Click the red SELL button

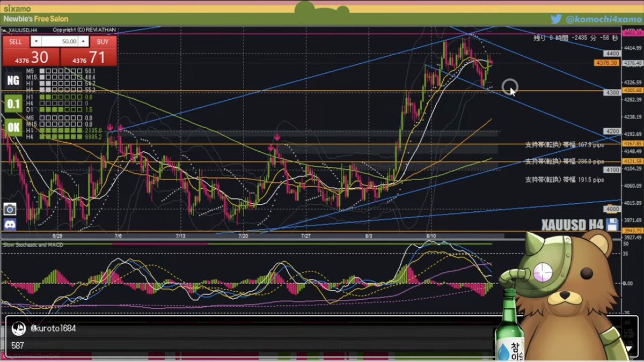tap(16, 42)
